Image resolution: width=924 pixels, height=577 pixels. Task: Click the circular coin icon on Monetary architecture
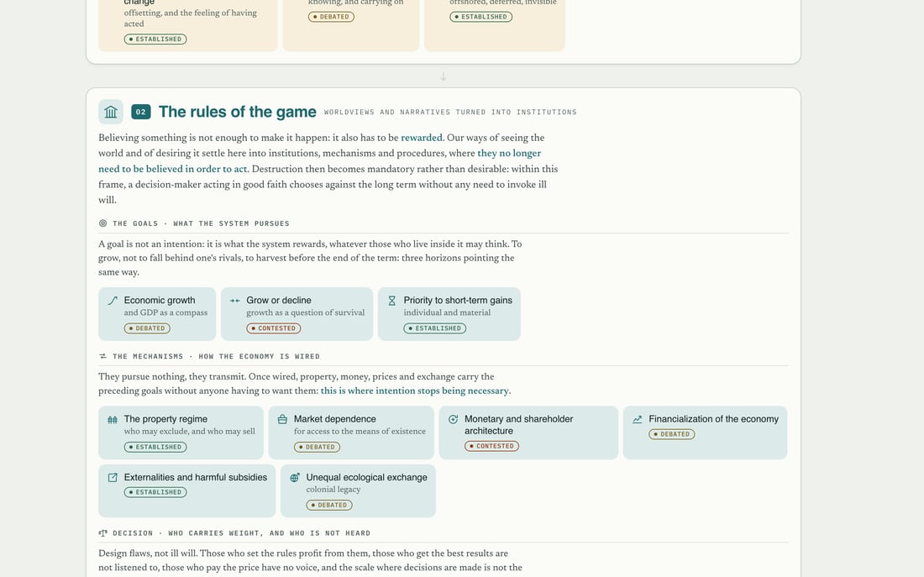click(453, 419)
